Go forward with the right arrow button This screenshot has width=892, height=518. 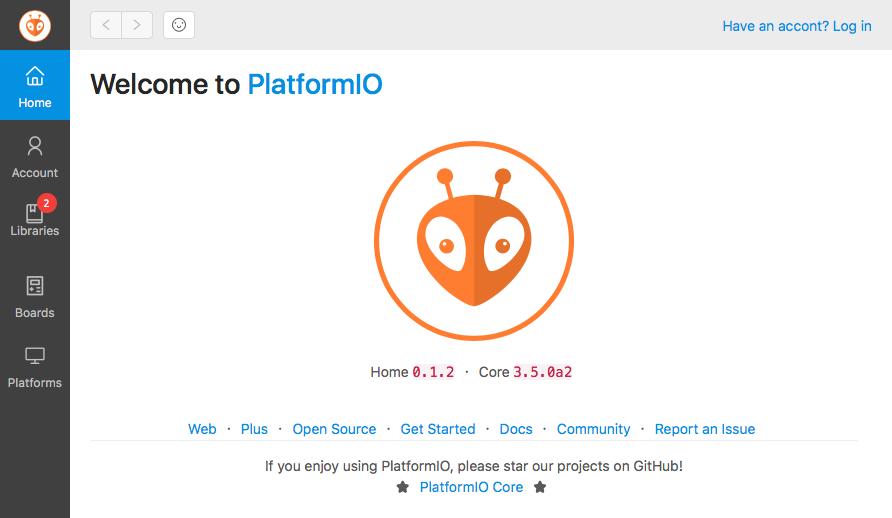(x=137, y=25)
